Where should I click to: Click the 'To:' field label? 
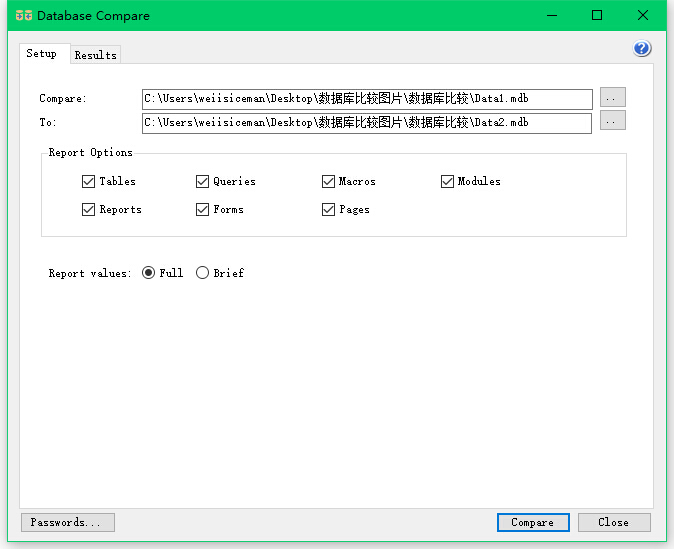click(x=48, y=123)
